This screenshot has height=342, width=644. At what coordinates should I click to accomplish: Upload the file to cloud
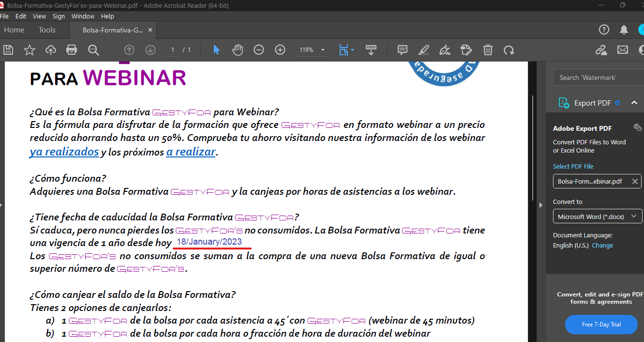[x=50, y=50]
